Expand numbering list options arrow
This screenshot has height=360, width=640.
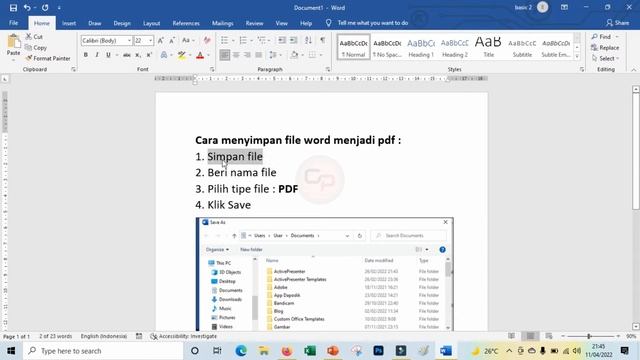(251, 40)
